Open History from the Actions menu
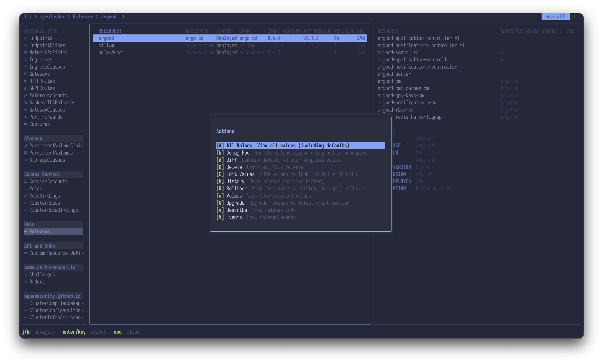Screen dimensions: 603x364 [300, 181]
